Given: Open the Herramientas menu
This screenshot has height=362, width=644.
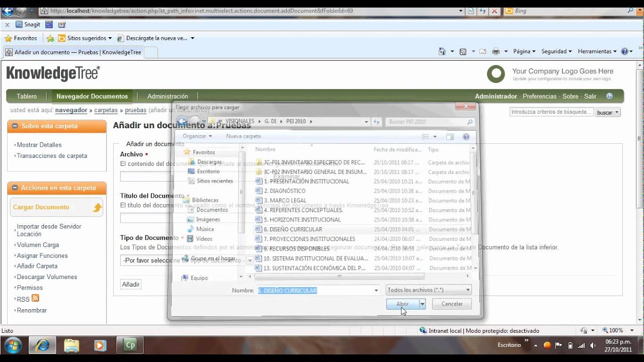Looking at the screenshot, I should (597, 51).
